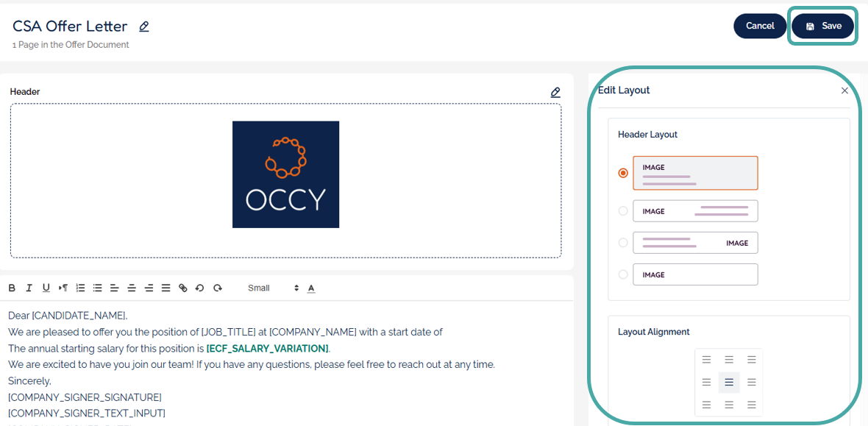Insert a hyperlink with link icon
868x426 pixels.
183,288
